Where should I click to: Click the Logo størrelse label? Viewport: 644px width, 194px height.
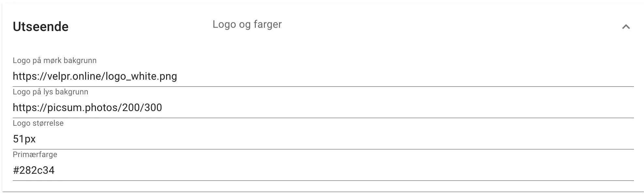pos(38,123)
